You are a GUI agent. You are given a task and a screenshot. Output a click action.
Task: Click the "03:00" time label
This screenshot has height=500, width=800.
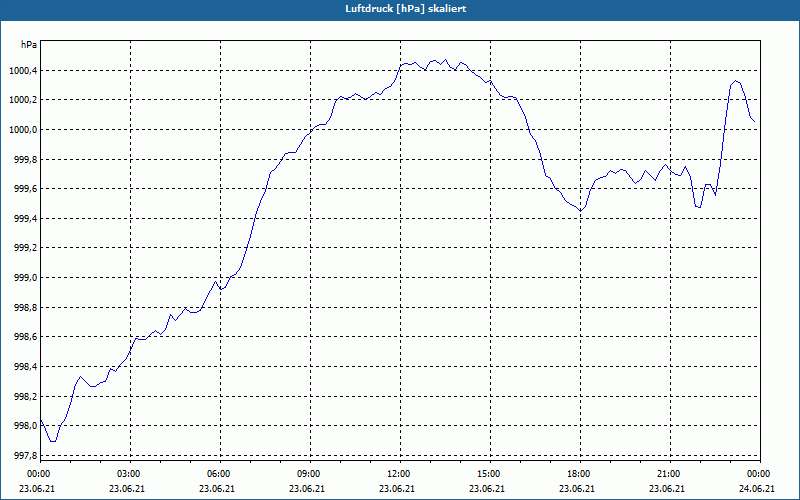coord(130,474)
